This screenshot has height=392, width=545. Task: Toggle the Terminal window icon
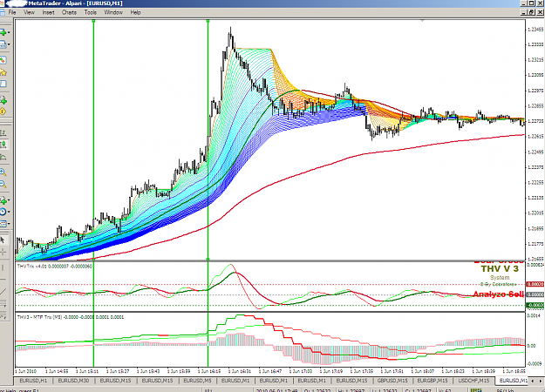point(3,84)
